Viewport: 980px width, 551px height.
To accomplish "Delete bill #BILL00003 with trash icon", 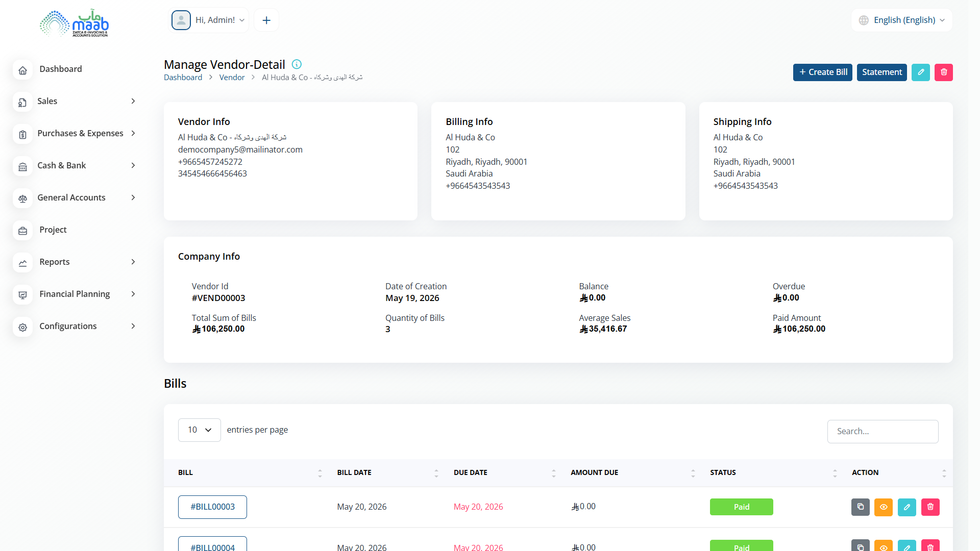I will coord(930,507).
